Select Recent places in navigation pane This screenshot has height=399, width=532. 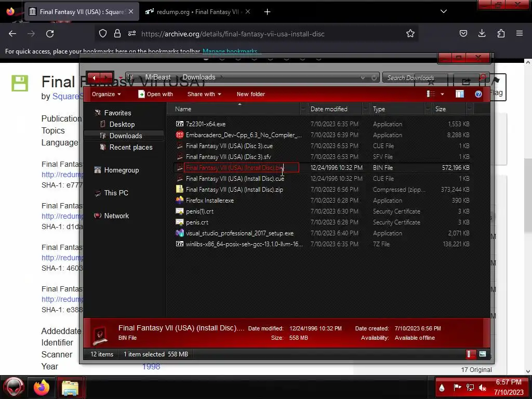[x=130, y=147]
